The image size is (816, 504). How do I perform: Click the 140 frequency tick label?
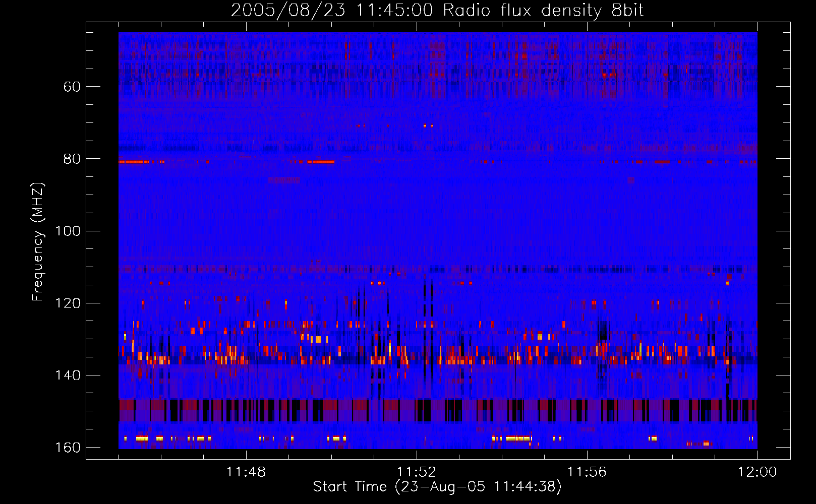point(67,375)
